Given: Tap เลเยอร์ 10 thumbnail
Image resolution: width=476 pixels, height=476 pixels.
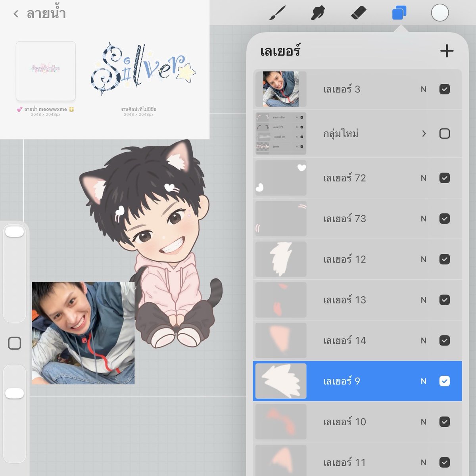Looking at the screenshot, I should [x=281, y=422].
